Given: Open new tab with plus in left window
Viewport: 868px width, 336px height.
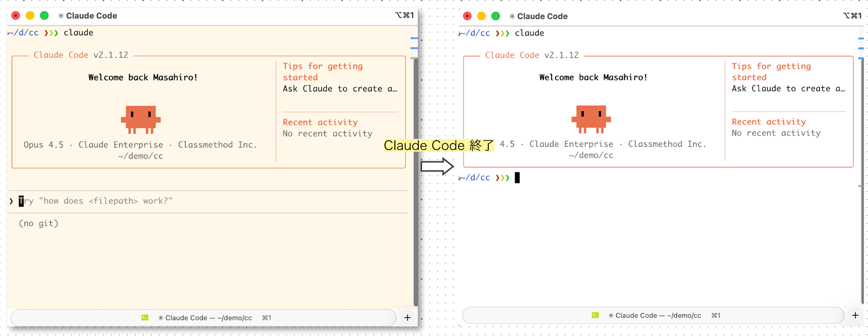Looking at the screenshot, I should pyautogui.click(x=408, y=318).
